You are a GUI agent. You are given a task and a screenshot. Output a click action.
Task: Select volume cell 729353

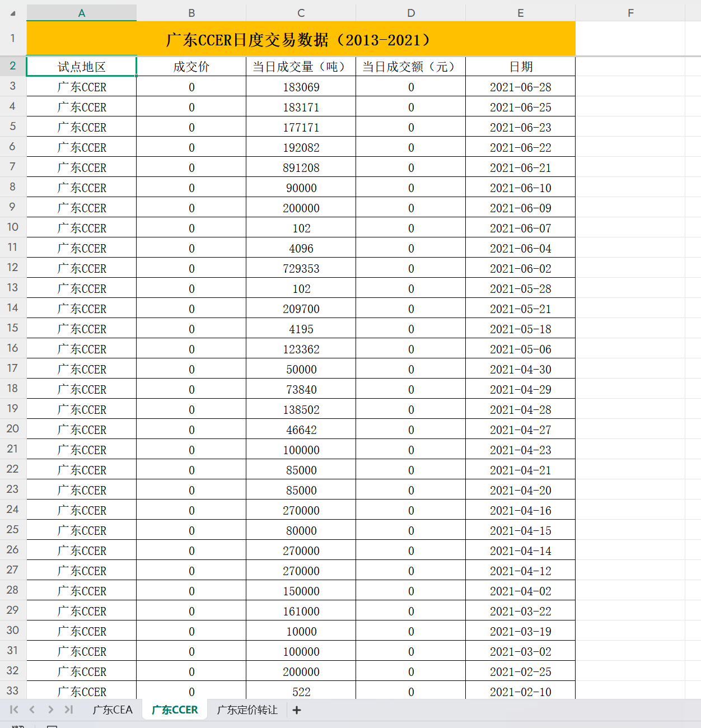pos(301,268)
